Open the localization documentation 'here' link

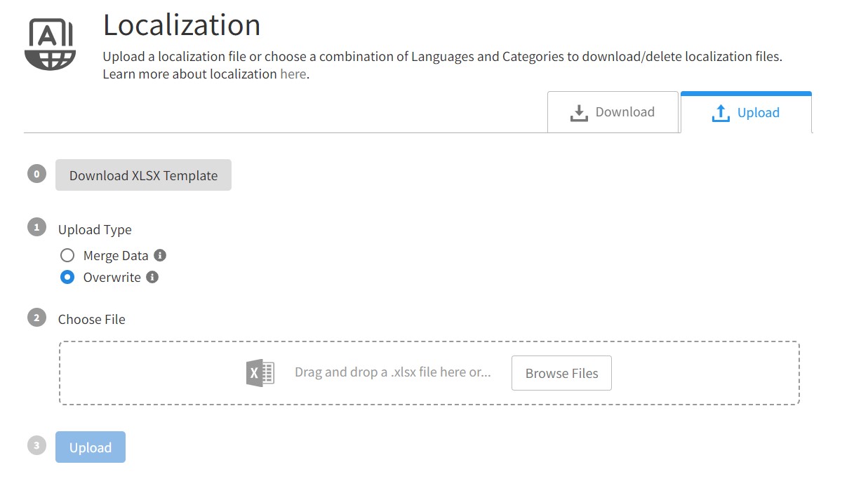pos(293,74)
